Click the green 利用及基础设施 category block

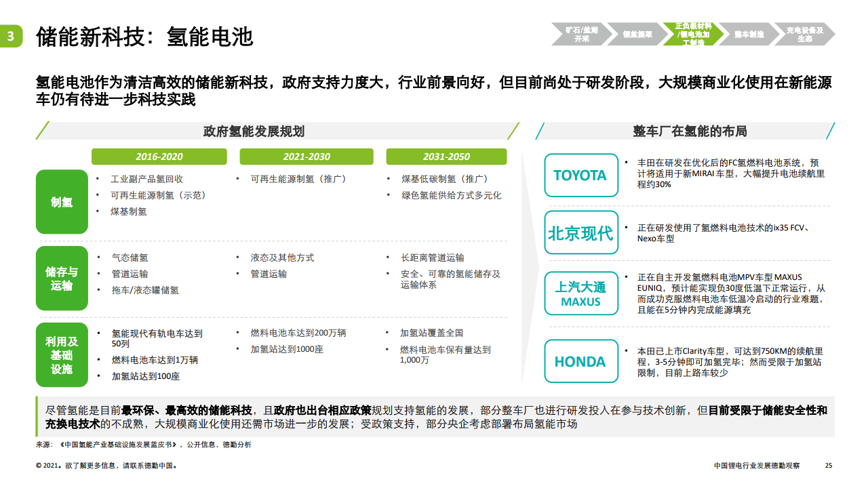pos(62,355)
